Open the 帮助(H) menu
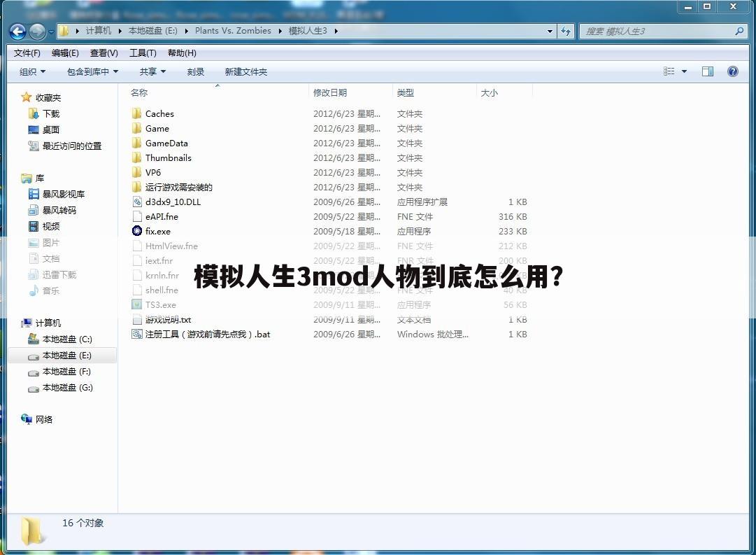 (x=182, y=53)
